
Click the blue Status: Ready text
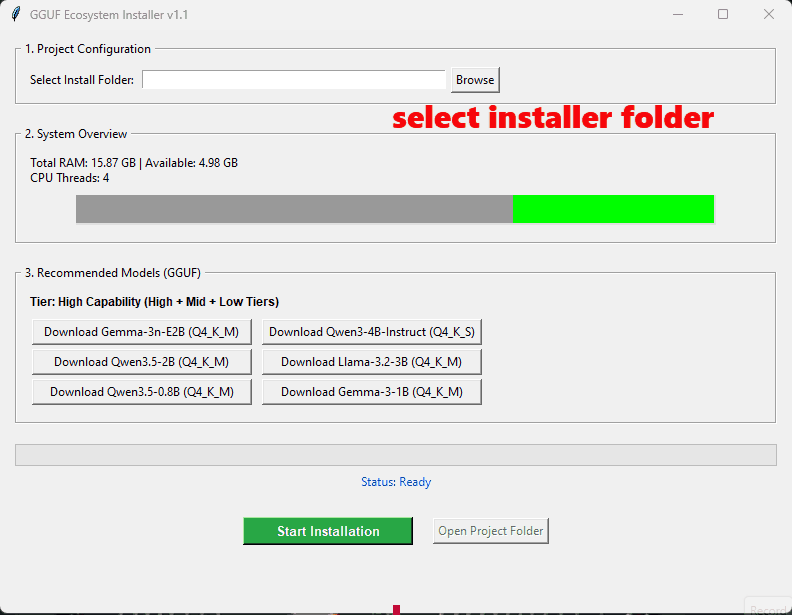pos(396,482)
